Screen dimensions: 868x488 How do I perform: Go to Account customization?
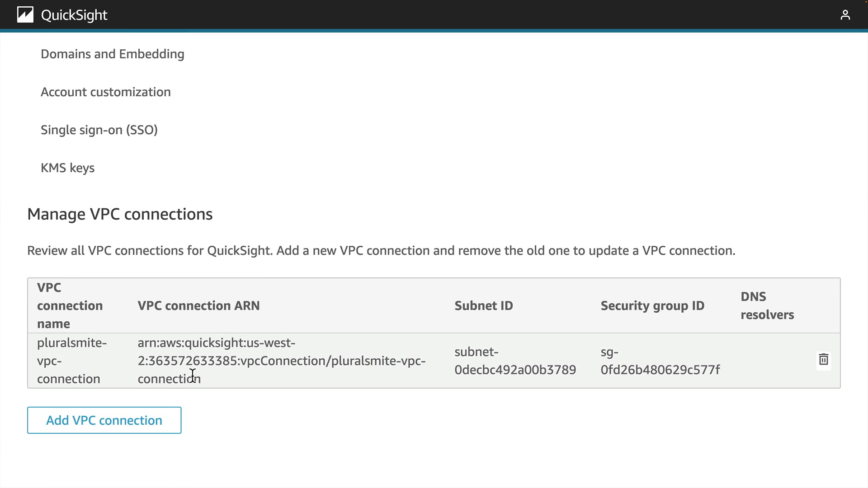click(106, 92)
